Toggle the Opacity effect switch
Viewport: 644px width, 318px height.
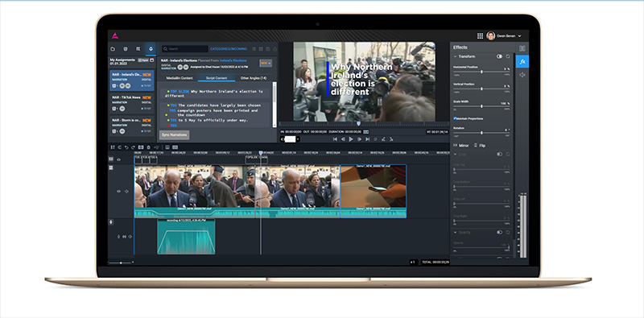click(x=499, y=232)
